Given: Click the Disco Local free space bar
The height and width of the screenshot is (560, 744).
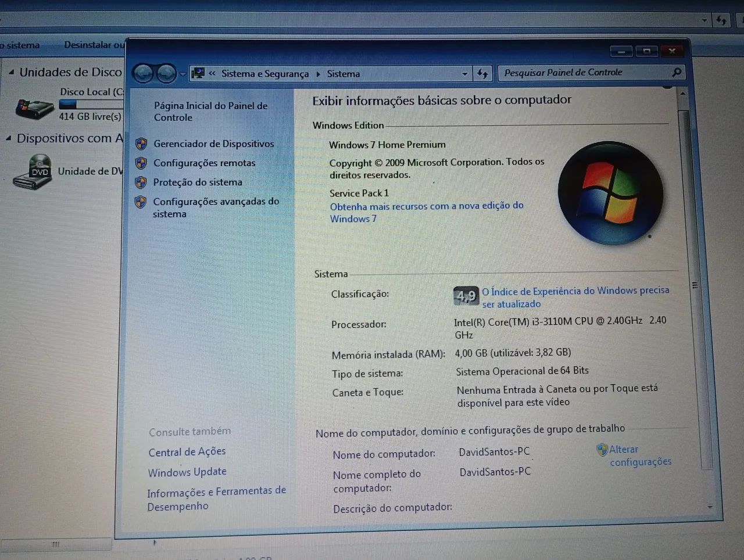Looking at the screenshot, I should pos(91,105).
